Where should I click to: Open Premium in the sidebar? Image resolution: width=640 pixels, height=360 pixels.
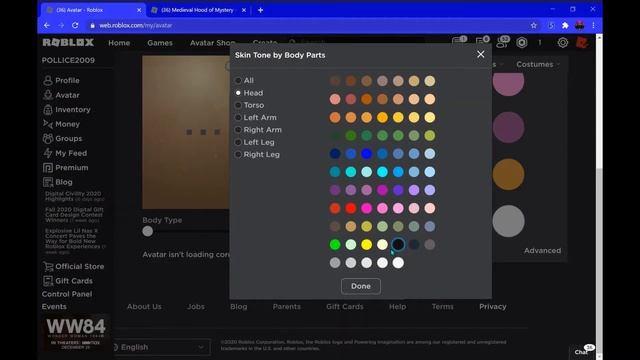coord(65,167)
